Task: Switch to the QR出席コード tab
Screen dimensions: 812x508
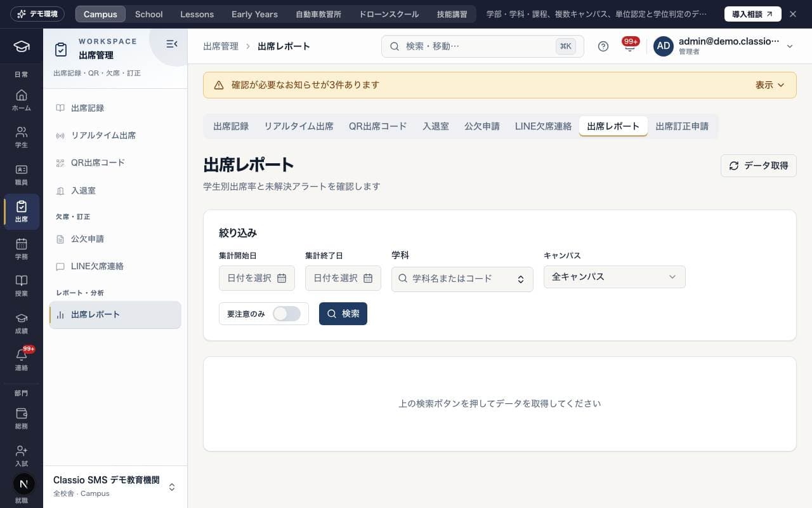Action: pyautogui.click(x=378, y=126)
